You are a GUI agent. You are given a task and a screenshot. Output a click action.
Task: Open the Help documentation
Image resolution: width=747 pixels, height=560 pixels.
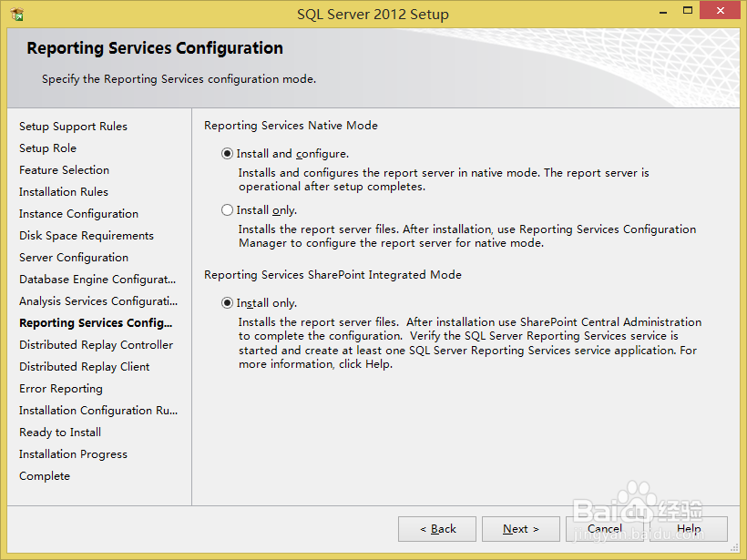[691, 529]
